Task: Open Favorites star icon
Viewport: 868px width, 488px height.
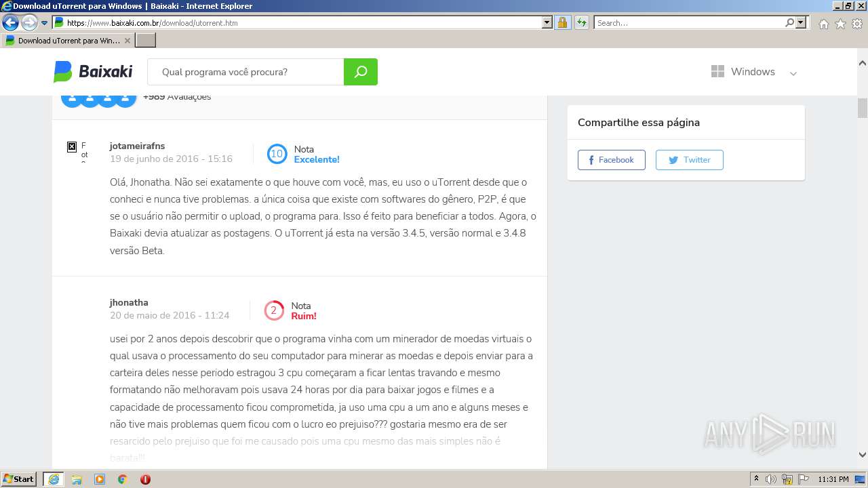Action: tap(840, 24)
